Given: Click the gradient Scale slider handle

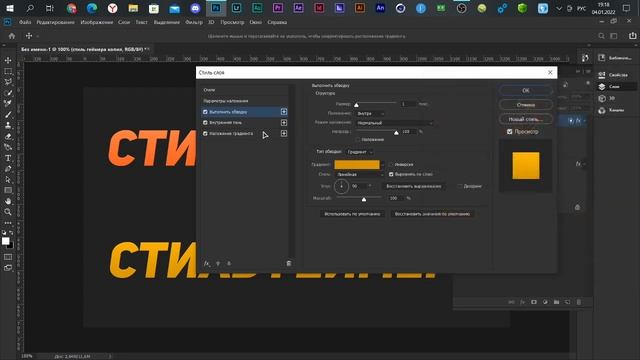Looking at the screenshot, I should [364, 199].
